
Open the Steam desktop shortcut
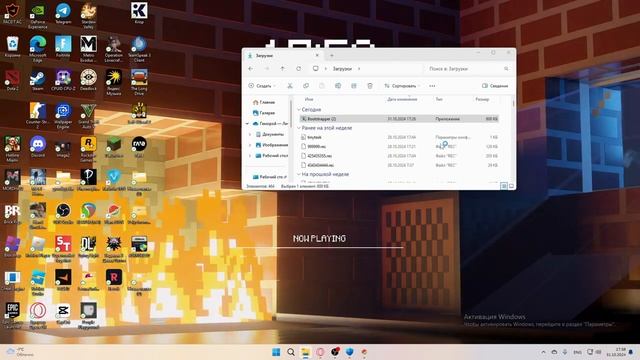(x=38, y=80)
